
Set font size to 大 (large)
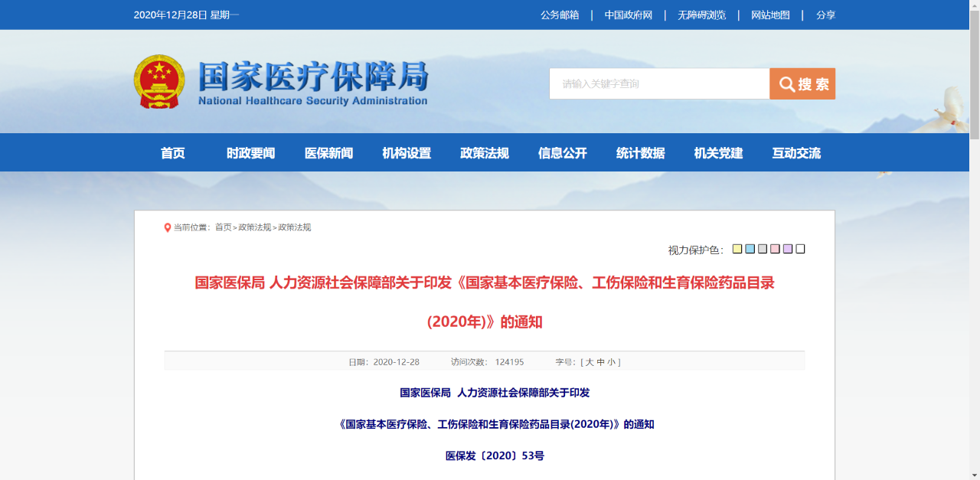pos(590,362)
